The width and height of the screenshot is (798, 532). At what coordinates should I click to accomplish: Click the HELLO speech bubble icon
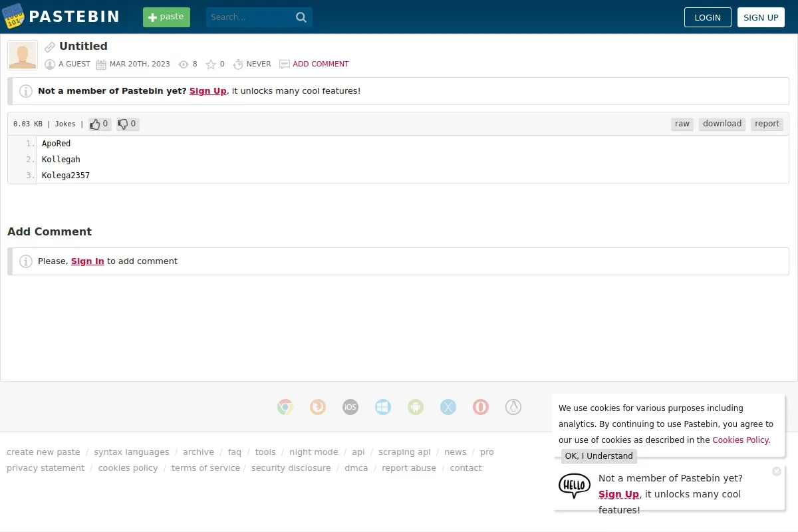click(x=574, y=485)
